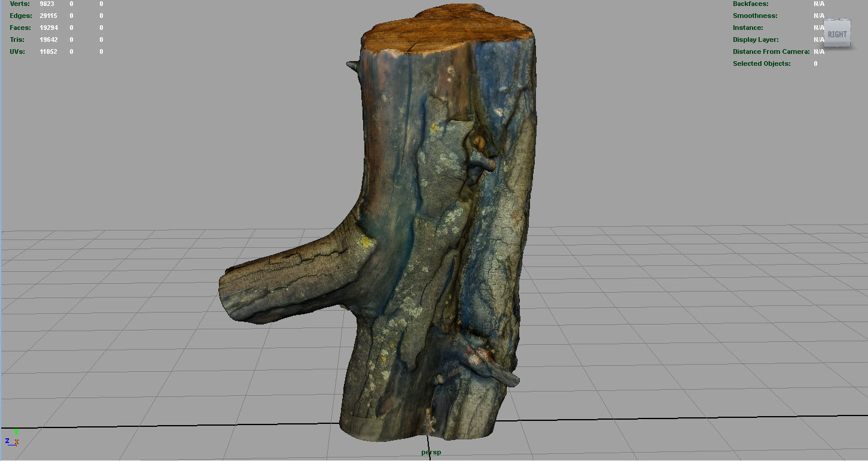Screen dimensions: 868x461
Task: Click the Tris: label in the HUD
Action: pyautogui.click(x=17, y=40)
